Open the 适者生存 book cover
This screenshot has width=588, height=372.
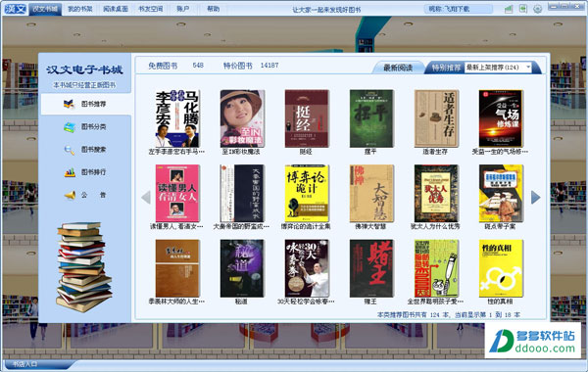click(436, 118)
